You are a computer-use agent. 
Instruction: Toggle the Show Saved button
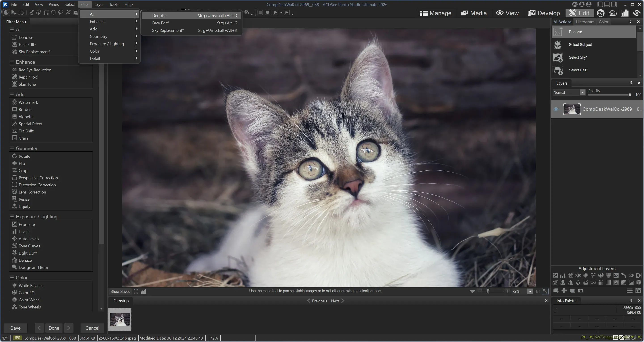pyautogui.click(x=120, y=291)
